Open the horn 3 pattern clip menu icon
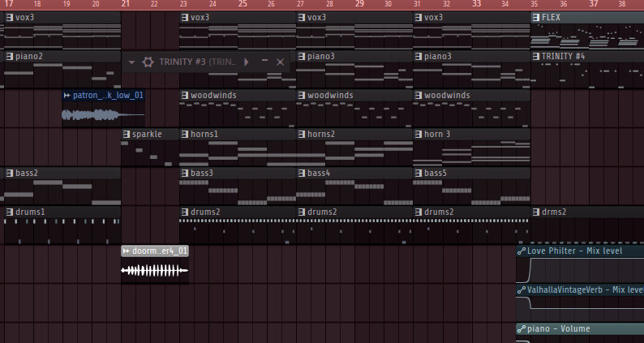Screen dimensions: 644x343 pyautogui.click(x=418, y=135)
